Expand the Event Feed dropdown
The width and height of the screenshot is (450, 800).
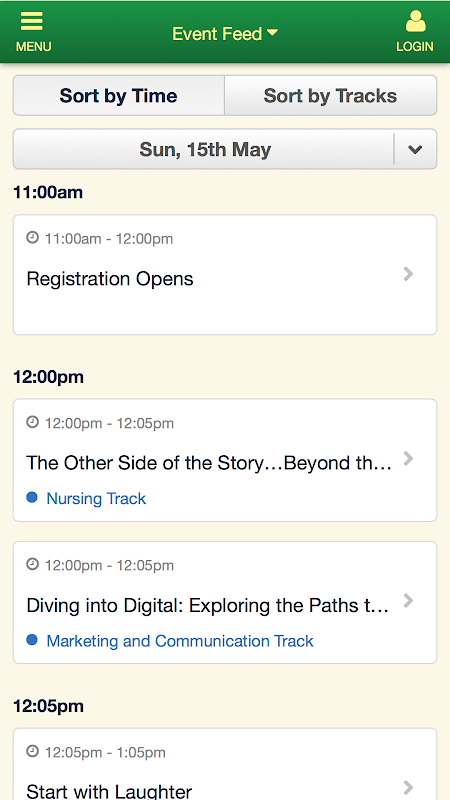click(225, 34)
